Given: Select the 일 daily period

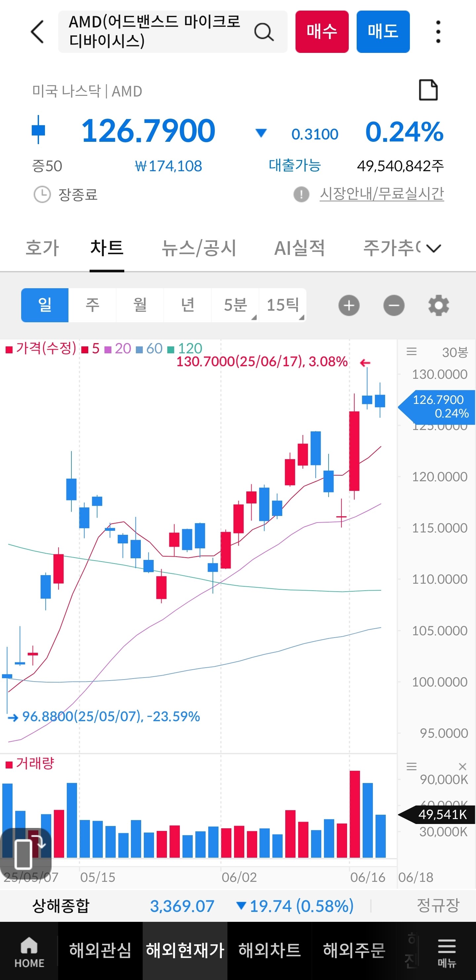Looking at the screenshot, I should pyautogui.click(x=45, y=305).
